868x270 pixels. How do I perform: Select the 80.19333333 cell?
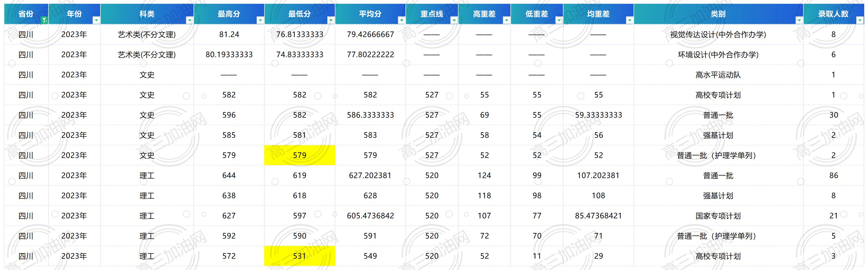[x=229, y=54]
